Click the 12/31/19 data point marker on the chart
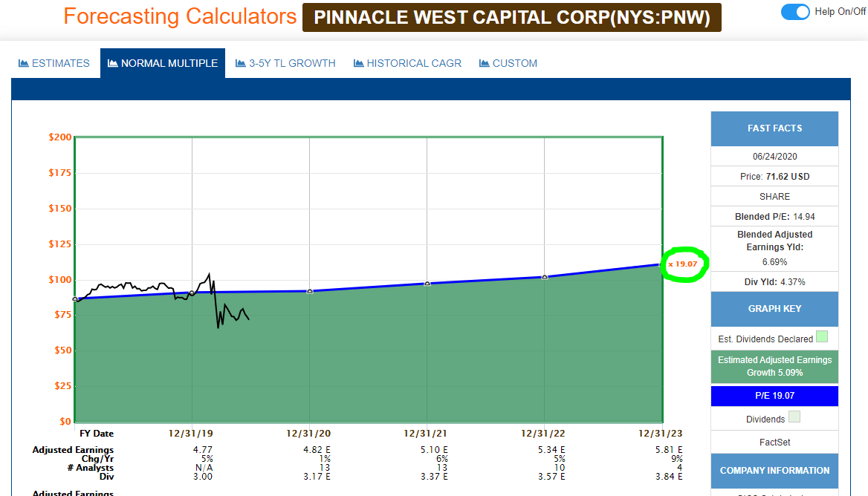Screen dimensions: 868x496 192,293
